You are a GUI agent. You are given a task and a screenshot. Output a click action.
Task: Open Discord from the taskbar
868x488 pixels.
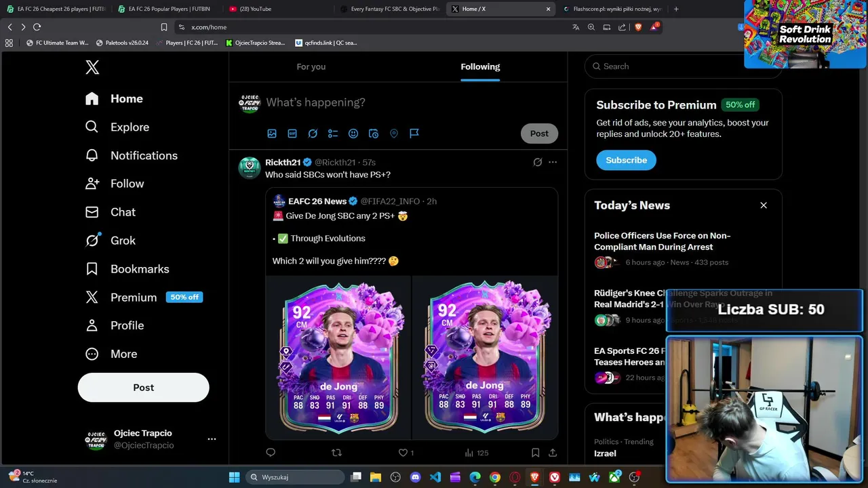tap(415, 477)
